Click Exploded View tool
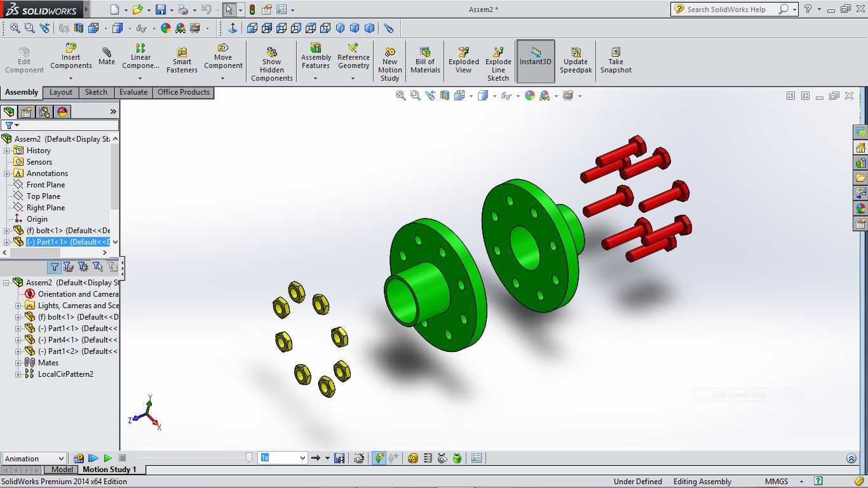Screen dimensions: 868x488 pyautogui.click(x=464, y=61)
